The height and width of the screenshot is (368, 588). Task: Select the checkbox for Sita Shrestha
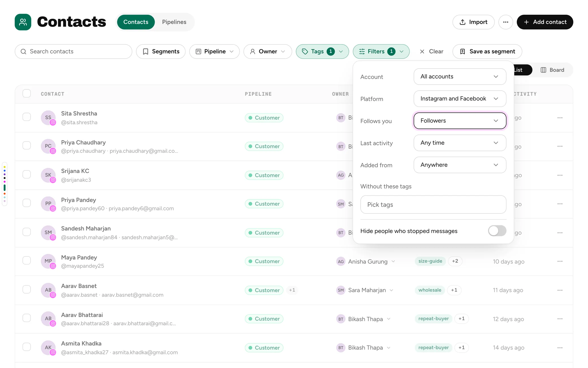point(27,117)
